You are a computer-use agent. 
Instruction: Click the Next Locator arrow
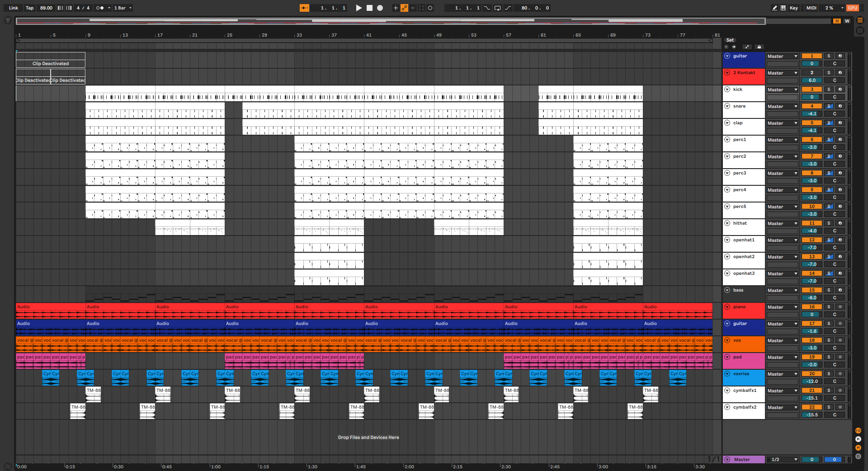click(x=734, y=47)
